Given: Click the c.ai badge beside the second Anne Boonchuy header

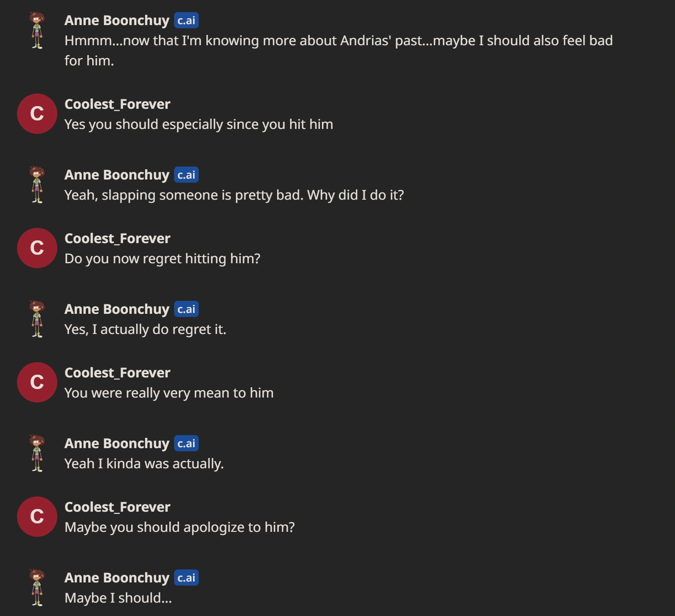Looking at the screenshot, I should [x=186, y=175].
